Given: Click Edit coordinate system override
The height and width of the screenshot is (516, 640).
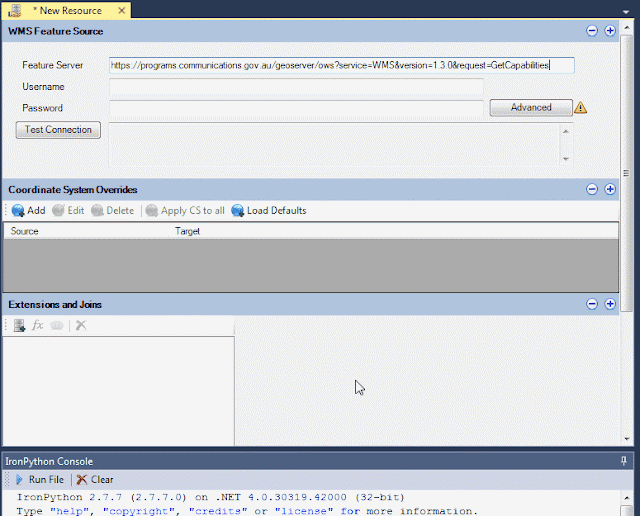Looking at the screenshot, I should pos(68,211).
